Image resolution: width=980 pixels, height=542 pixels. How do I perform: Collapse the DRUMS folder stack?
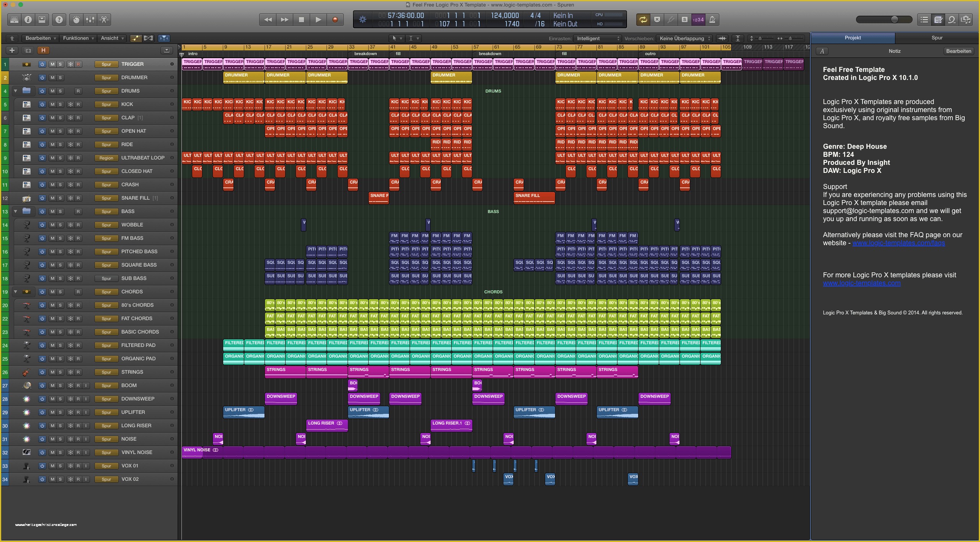15,91
